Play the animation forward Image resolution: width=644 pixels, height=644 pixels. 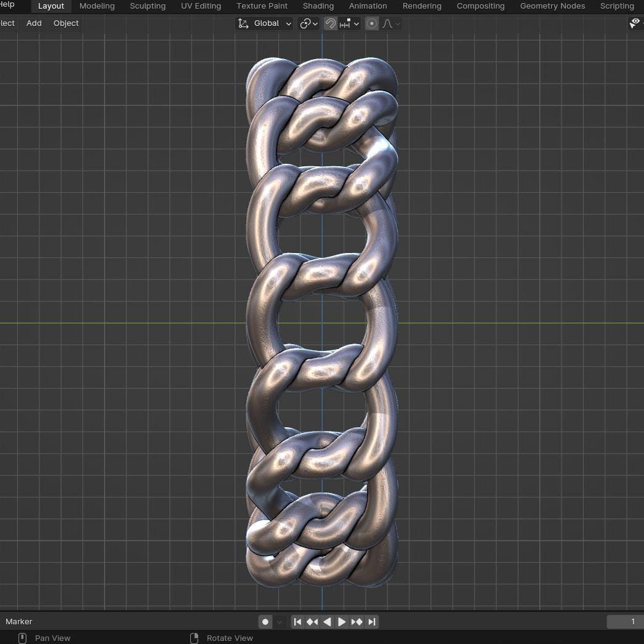tap(341, 622)
